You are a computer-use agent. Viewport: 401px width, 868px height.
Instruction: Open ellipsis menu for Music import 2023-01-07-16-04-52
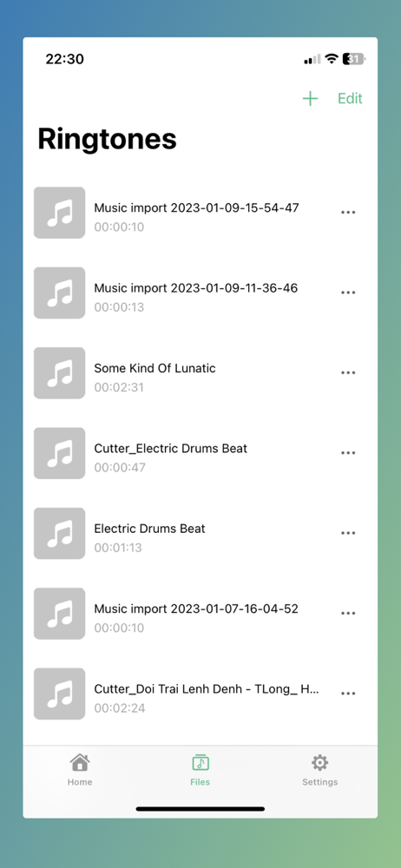(x=348, y=614)
